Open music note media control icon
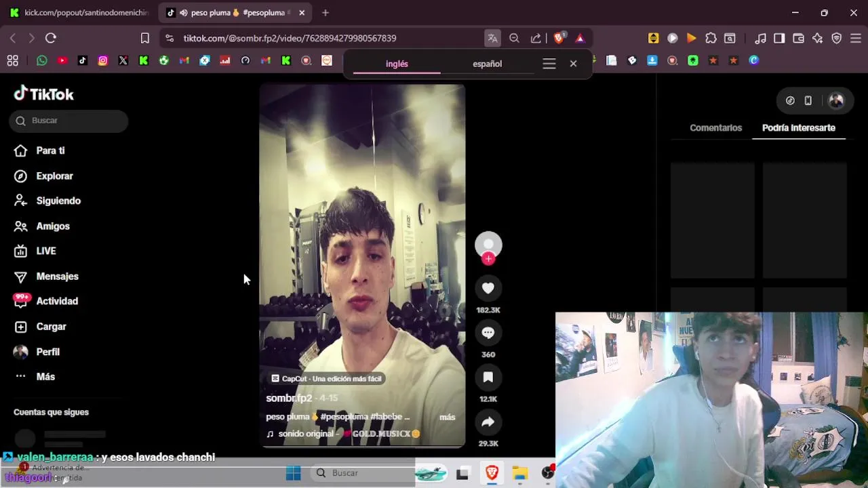868x488 pixels. click(761, 38)
